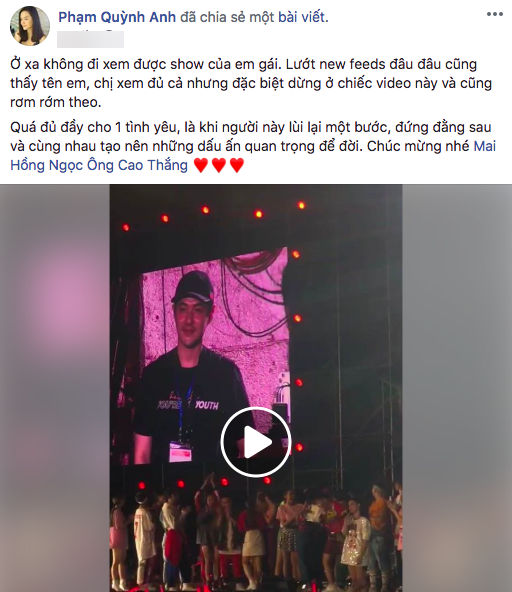
Task: Click the "Mai" tag ending the line
Action: tap(484, 146)
